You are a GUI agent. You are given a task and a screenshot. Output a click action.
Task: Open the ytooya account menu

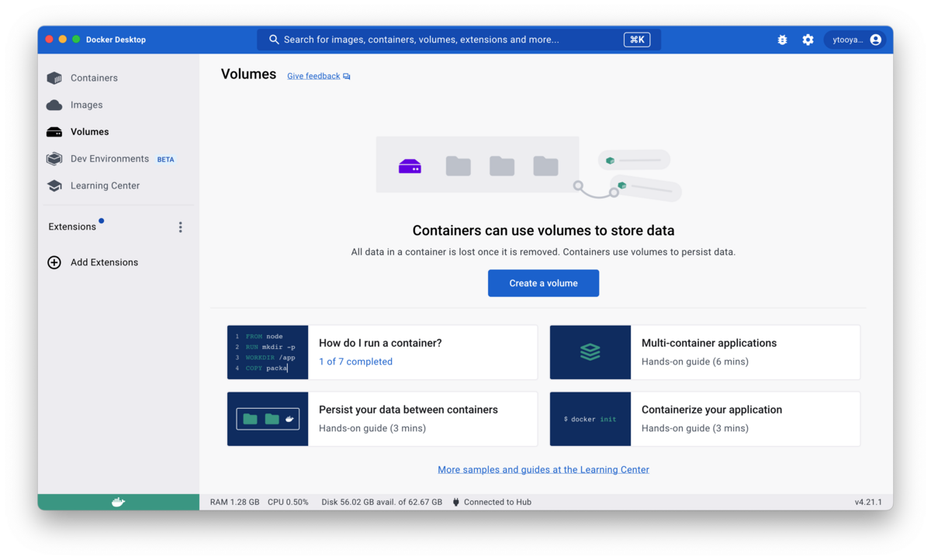tap(855, 40)
